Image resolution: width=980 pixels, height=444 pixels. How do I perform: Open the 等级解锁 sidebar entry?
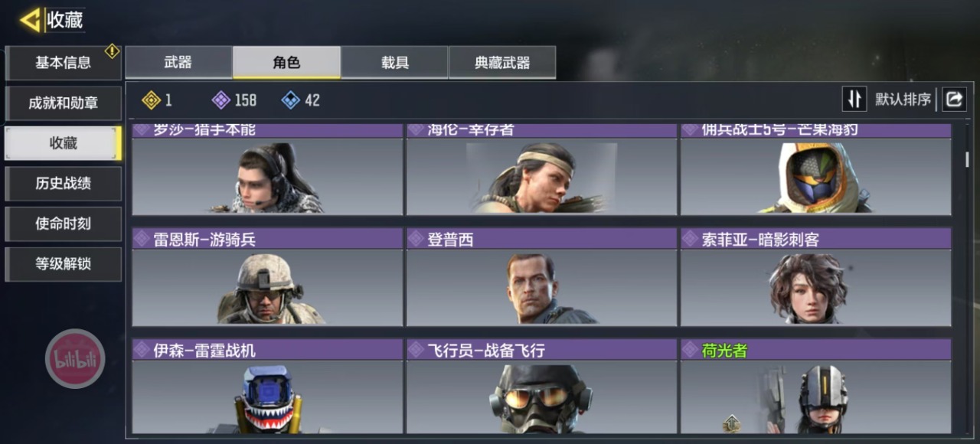64,264
